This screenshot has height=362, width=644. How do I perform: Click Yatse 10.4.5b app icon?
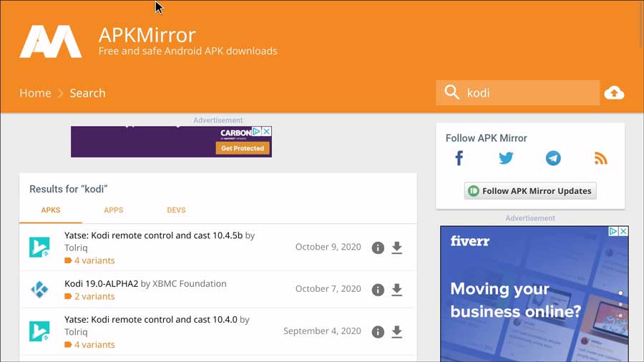pyautogui.click(x=39, y=247)
